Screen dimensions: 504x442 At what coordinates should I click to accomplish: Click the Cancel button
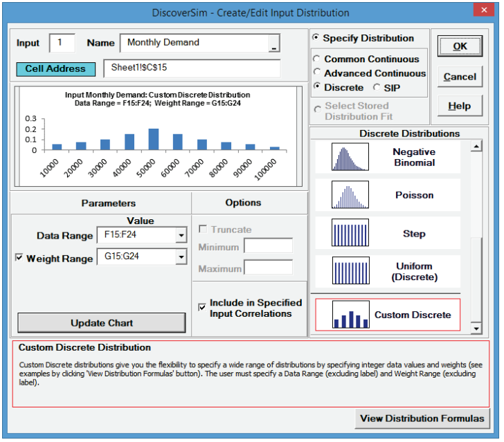pos(460,77)
